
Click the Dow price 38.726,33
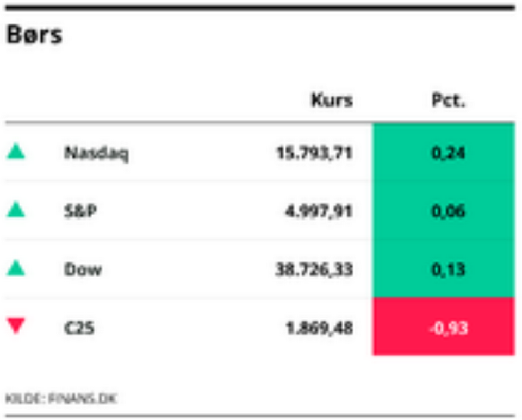pos(314,269)
